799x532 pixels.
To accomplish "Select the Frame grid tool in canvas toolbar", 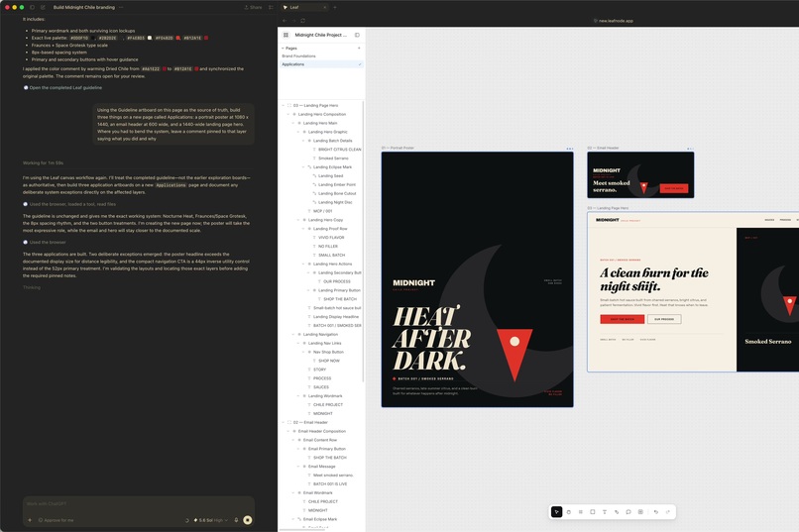I will point(580,511).
